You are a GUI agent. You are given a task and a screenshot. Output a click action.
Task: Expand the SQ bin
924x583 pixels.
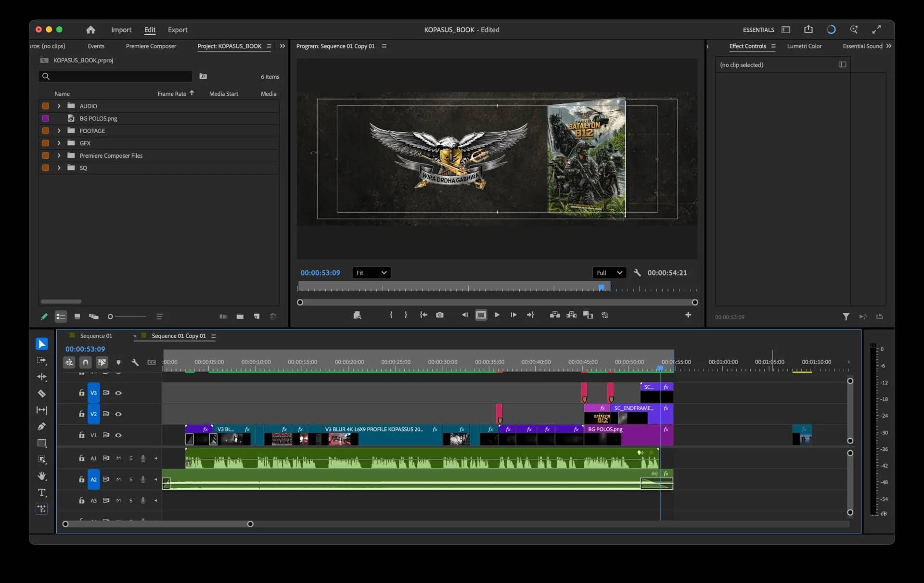pos(59,168)
